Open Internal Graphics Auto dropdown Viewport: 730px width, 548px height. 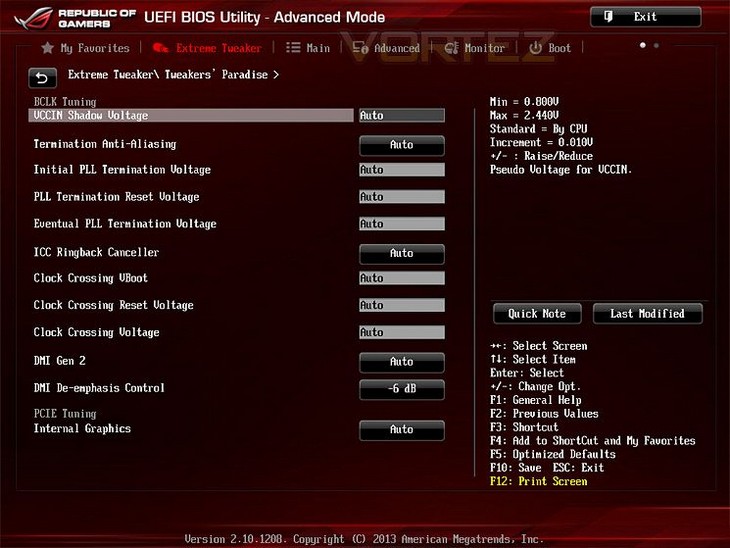[x=401, y=430]
